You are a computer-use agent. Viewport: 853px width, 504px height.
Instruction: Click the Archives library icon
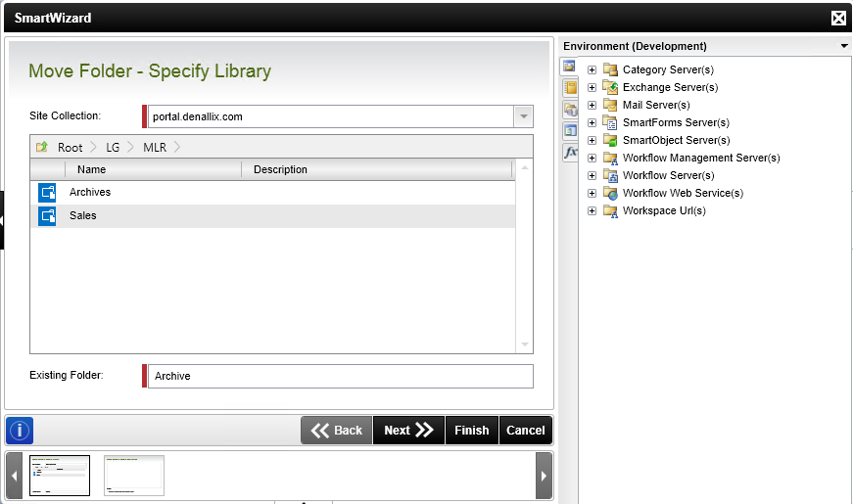pyautogui.click(x=47, y=192)
